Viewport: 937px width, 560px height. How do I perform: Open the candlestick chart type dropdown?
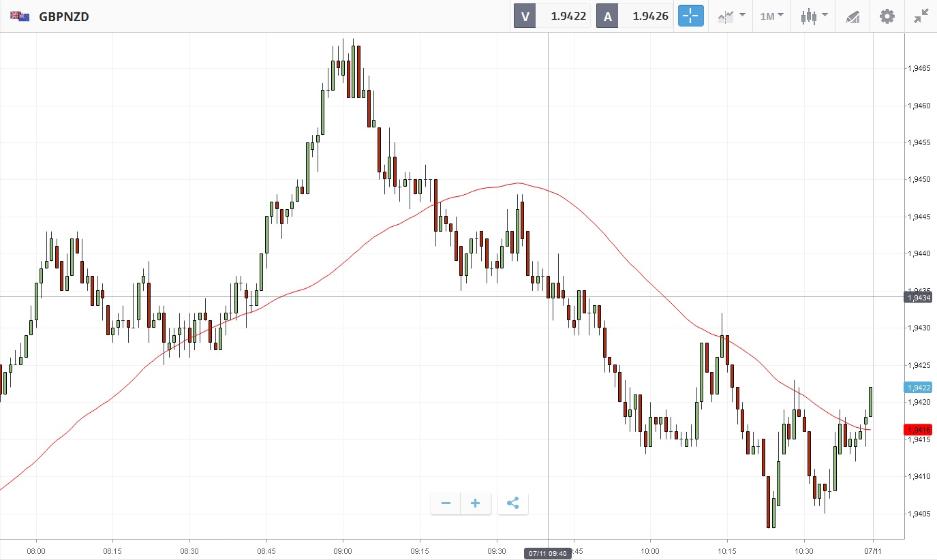click(x=814, y=16)
